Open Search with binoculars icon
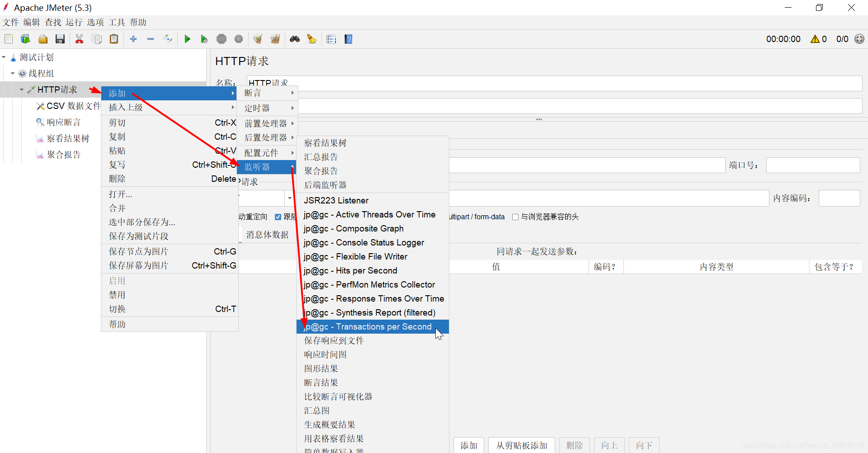Image resolution: width=868 pixels, height=453 pixels. [295, 39]
